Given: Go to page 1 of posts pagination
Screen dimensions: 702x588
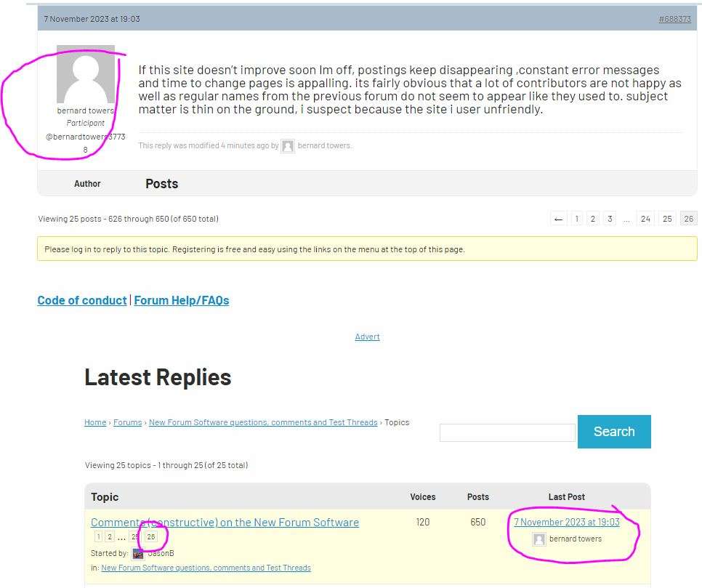Looking at the screenshot, I should 577,219.
